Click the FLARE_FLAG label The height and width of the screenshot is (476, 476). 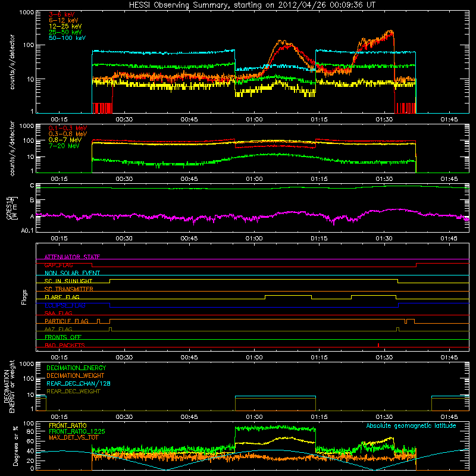(x=62, y=297)
